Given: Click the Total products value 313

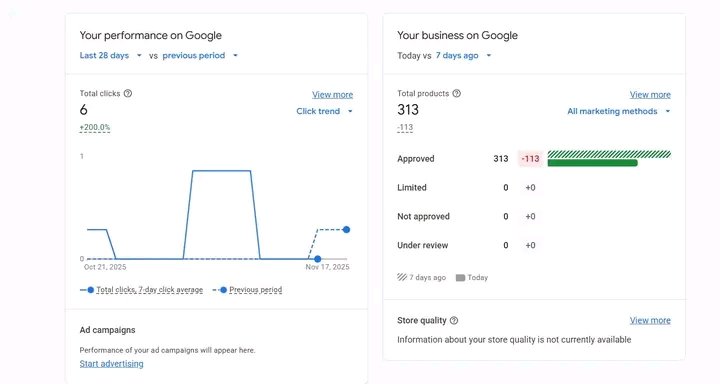Looking at the screenshot, I should (408, 110).
